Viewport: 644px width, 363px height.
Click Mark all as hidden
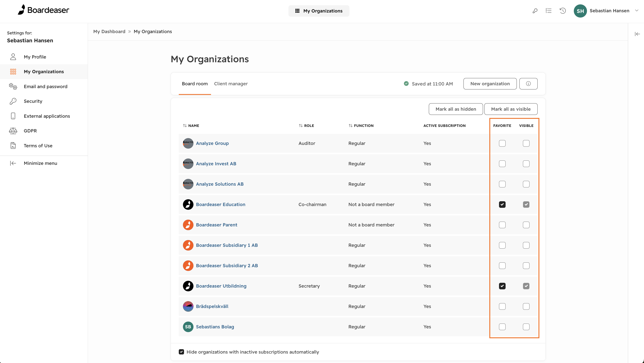456,109
